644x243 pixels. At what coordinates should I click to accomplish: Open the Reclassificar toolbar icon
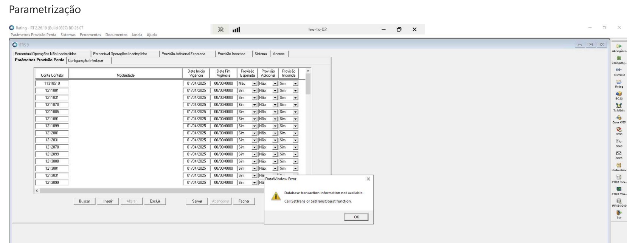click(x=619, y=165)
